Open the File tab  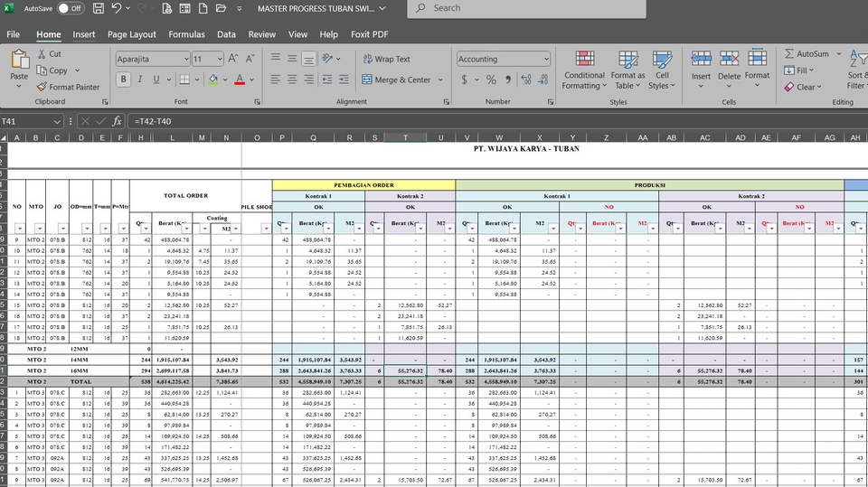point(14,34)
